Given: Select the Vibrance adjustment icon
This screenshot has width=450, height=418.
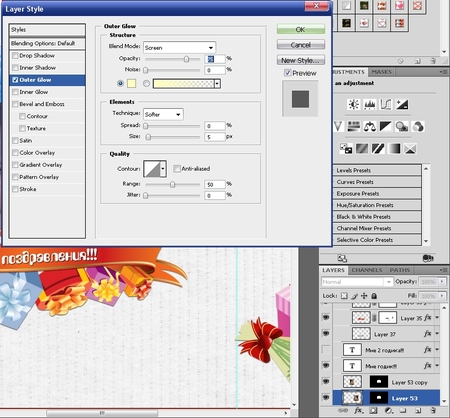Looking at the screenshot, I should click(x=338, y=126).
